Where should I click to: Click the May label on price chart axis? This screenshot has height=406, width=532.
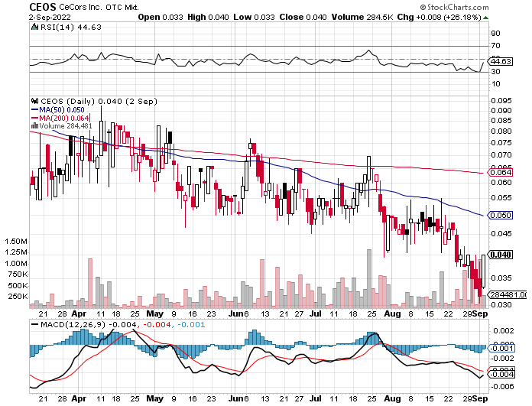point(154,313)
